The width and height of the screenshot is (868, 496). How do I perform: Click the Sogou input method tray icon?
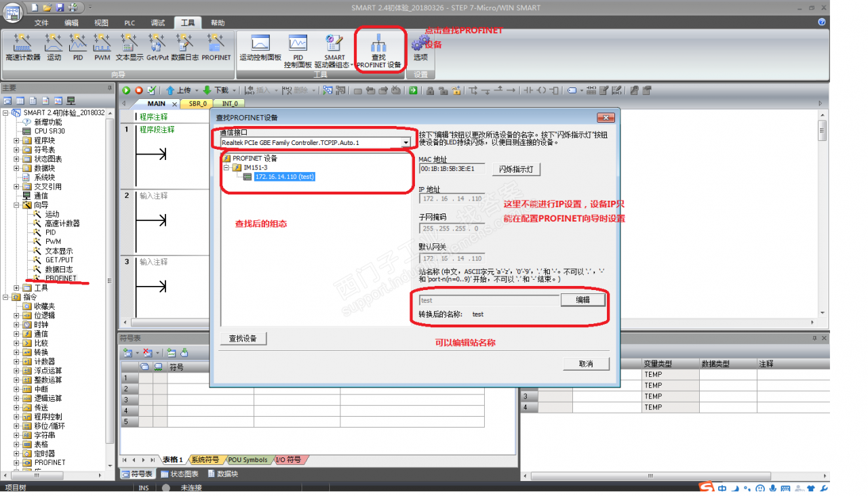707,488
